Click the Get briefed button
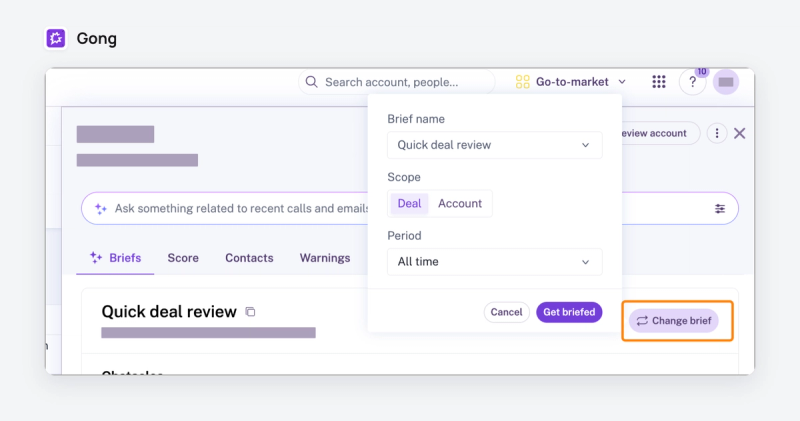This screenshot has width=800, height=421. (x=569, y=312)
